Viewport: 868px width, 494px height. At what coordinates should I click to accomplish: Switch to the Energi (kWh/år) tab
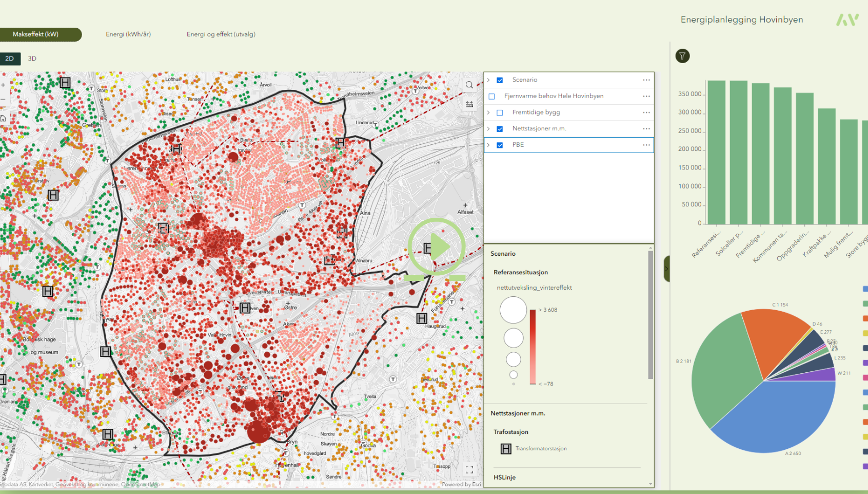[128, 34]
